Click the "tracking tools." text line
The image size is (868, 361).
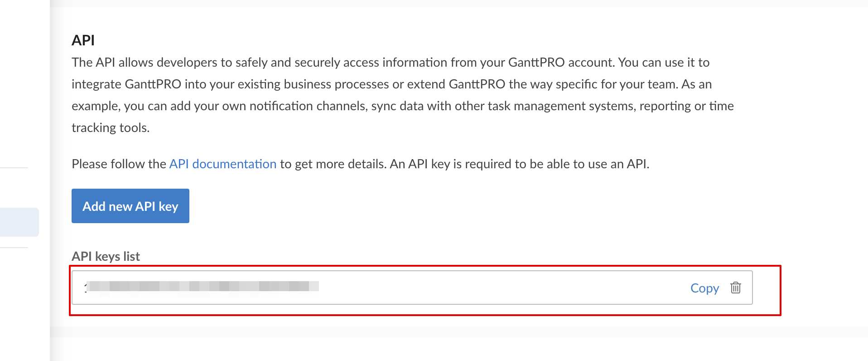point(111,127)
